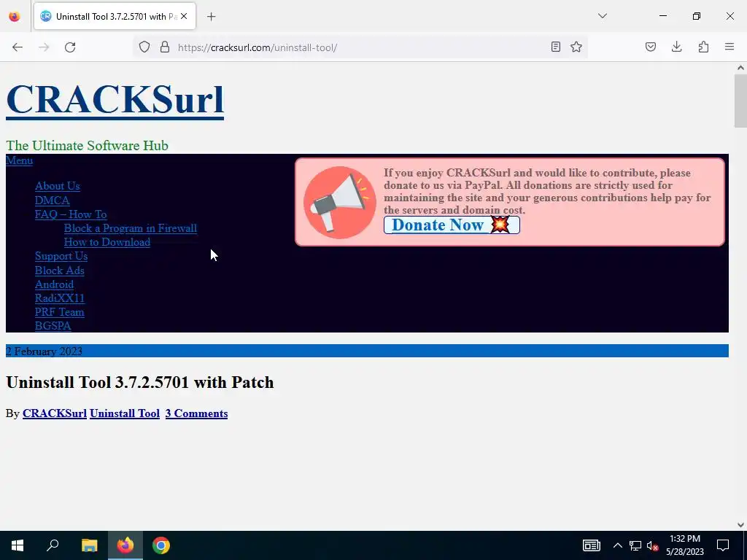Image resolution: width=747 pixels, height=560 pixels.
Task: Click the page's vertical scrollbar thumb
Action: 740,101
